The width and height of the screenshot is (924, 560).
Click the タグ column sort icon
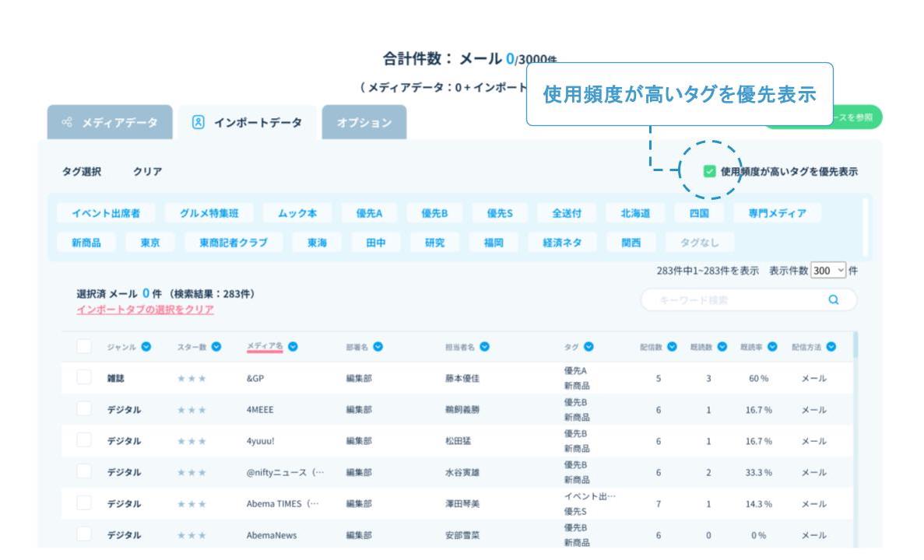(x=588, y=346)
